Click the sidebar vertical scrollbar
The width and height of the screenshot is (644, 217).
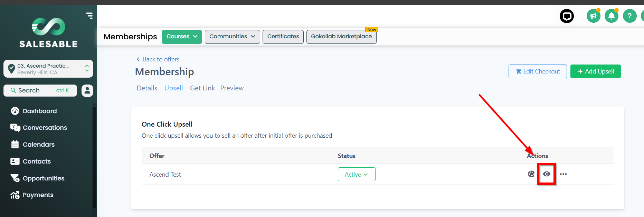point(94,157)
